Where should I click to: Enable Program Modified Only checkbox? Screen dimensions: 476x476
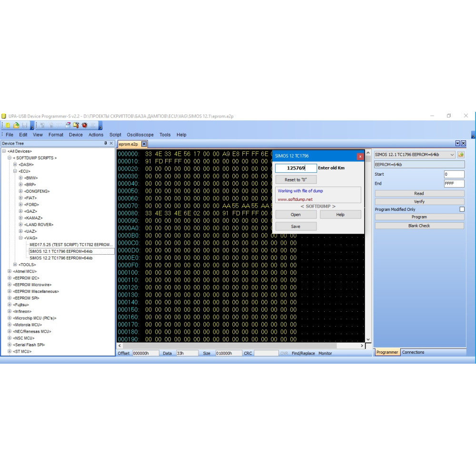[x=462, y=209]
